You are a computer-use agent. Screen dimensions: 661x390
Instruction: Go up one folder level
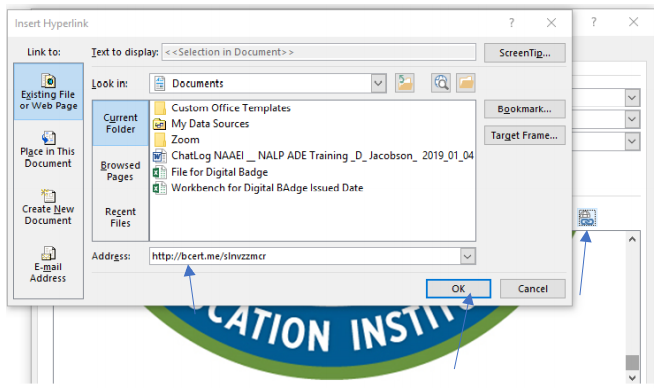coord(405,83)
